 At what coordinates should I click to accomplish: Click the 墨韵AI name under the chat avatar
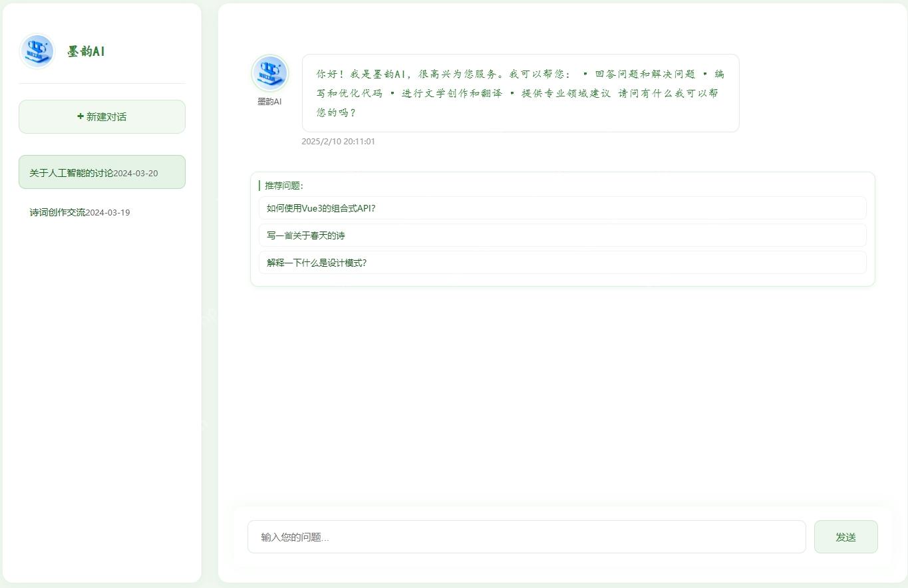tap(269, 102)
